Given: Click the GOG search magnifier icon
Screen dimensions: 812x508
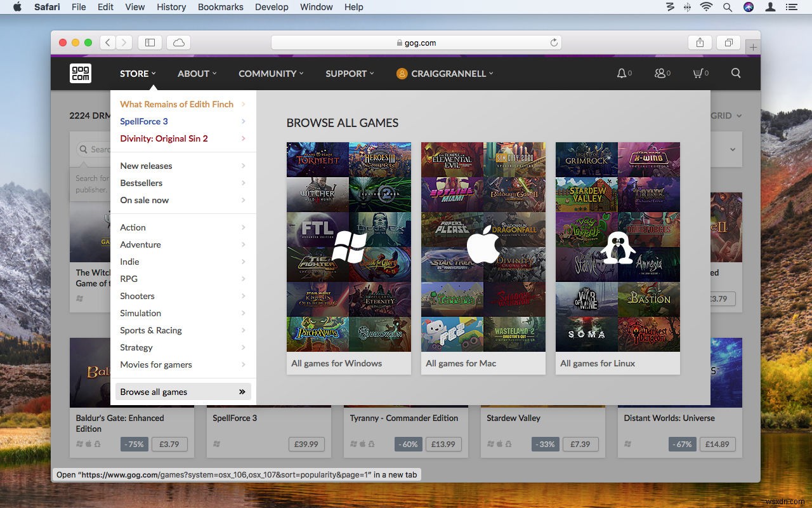Looking at the screenshot, I should pos(735,73).
